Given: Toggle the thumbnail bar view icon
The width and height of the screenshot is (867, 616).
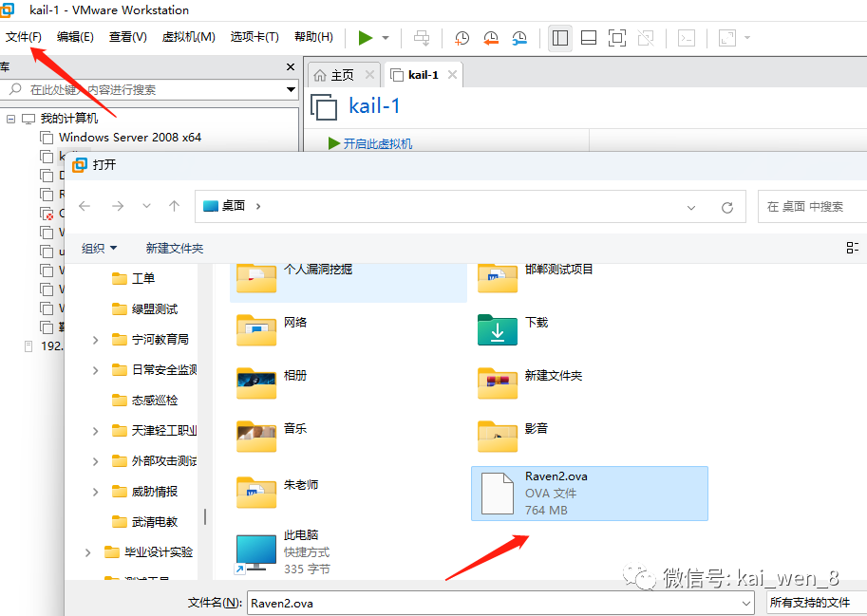Looking at the screenshot, I should coord(589,38).
